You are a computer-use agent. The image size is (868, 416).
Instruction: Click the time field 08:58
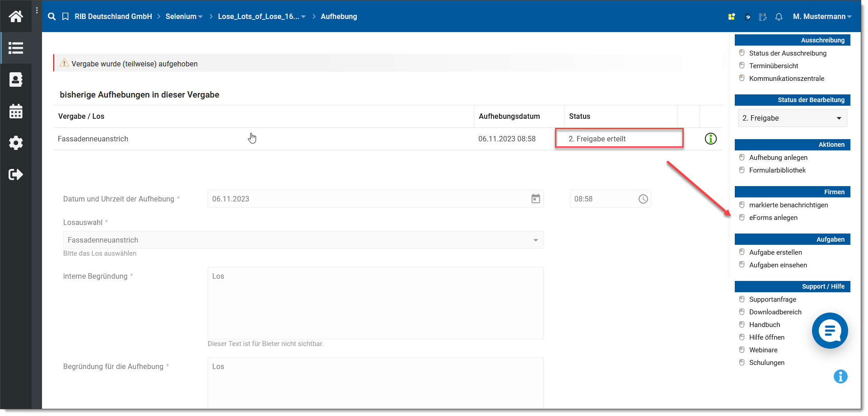610,199
